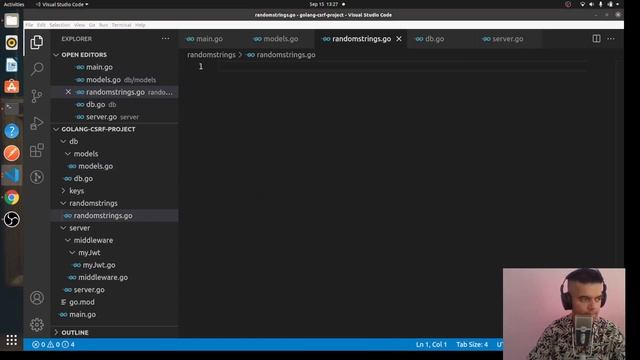Click Tab Size: 4 in status bar
Viewport: 640px width, 360px height.
click(x=472, y=344)
